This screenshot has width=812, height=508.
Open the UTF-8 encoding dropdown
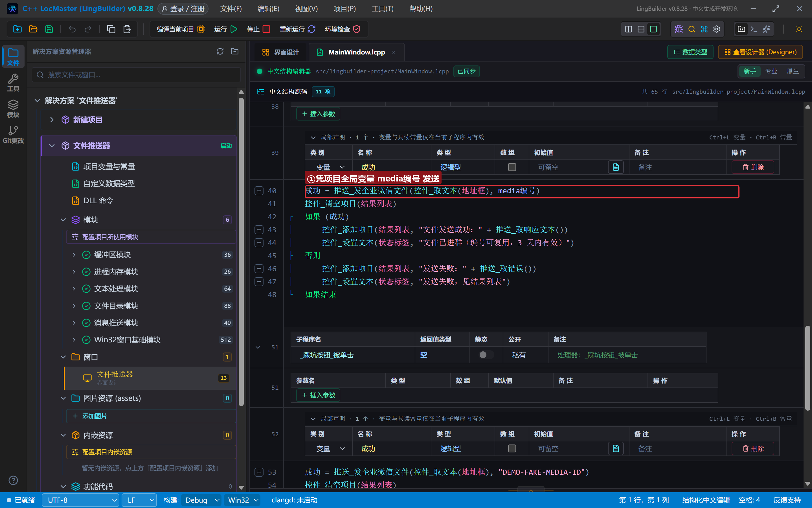[x=81, y=500]
